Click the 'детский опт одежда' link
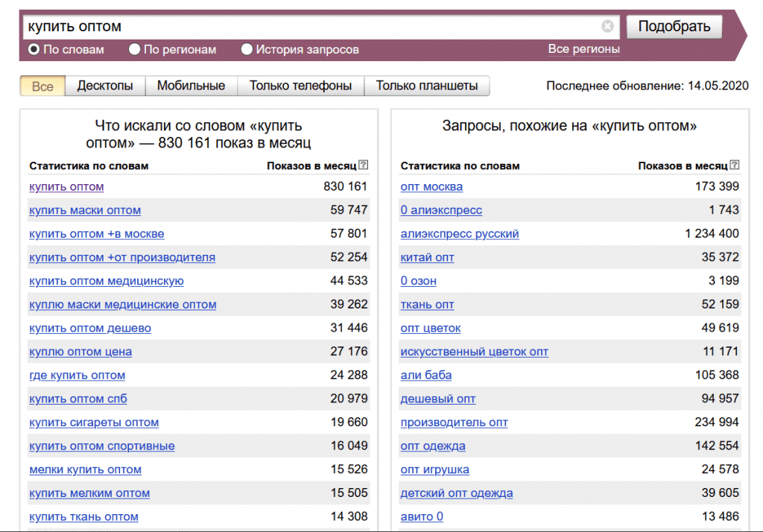The height and width of the screenshot is (532, 763). pos(456,493)
